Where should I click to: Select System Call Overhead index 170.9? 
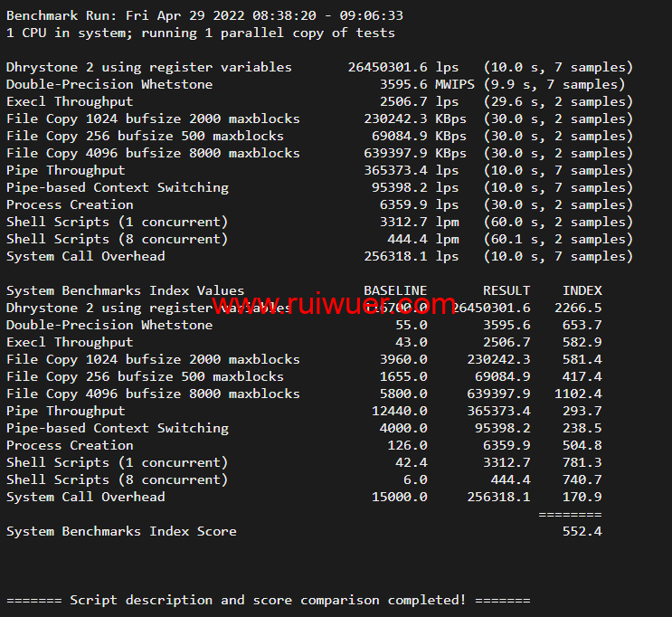[582, 497]
